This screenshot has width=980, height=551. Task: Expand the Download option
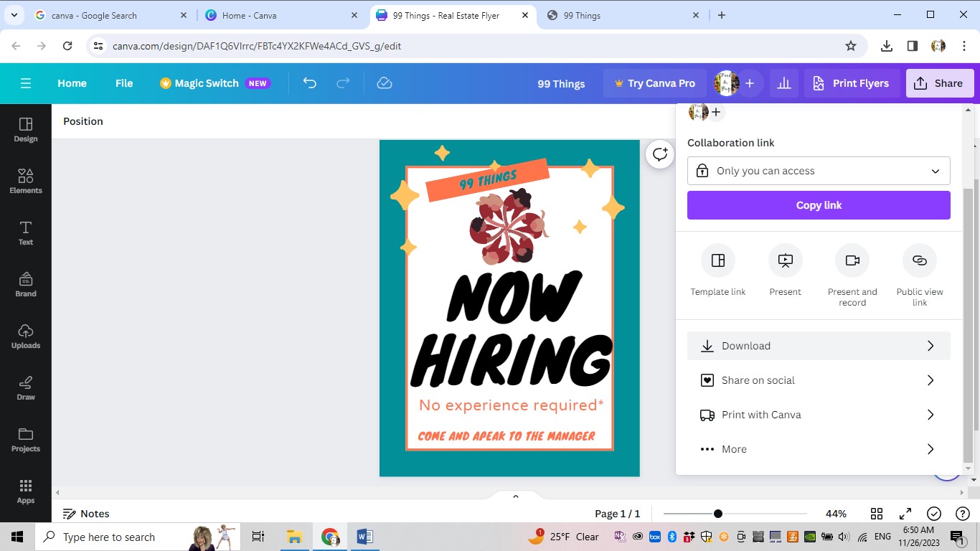[819, 346]
